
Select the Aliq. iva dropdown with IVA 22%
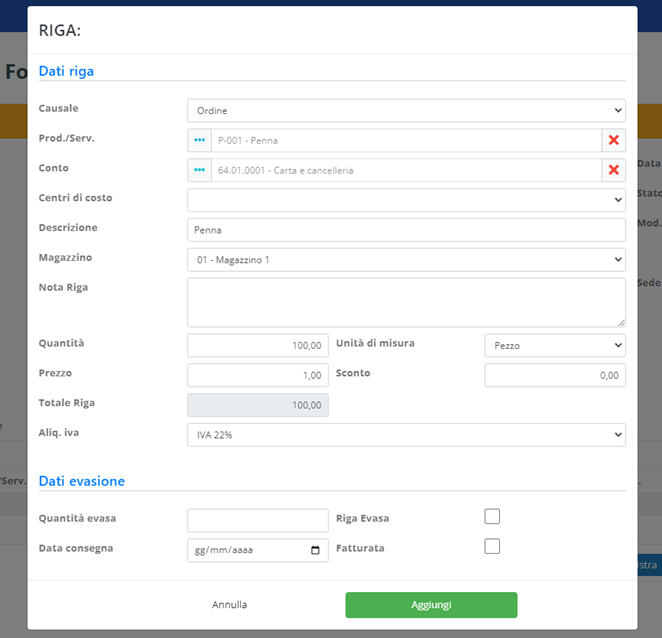(x=406, y=435)
